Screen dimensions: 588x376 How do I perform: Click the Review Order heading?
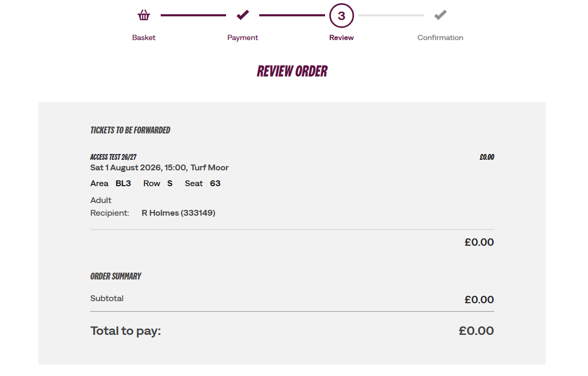[x=292, y=71]
